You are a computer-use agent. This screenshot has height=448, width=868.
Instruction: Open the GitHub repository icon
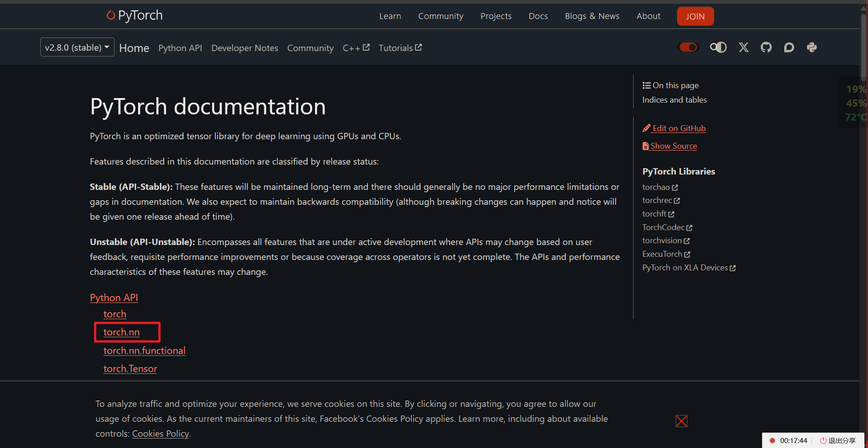tap(766, 47)
